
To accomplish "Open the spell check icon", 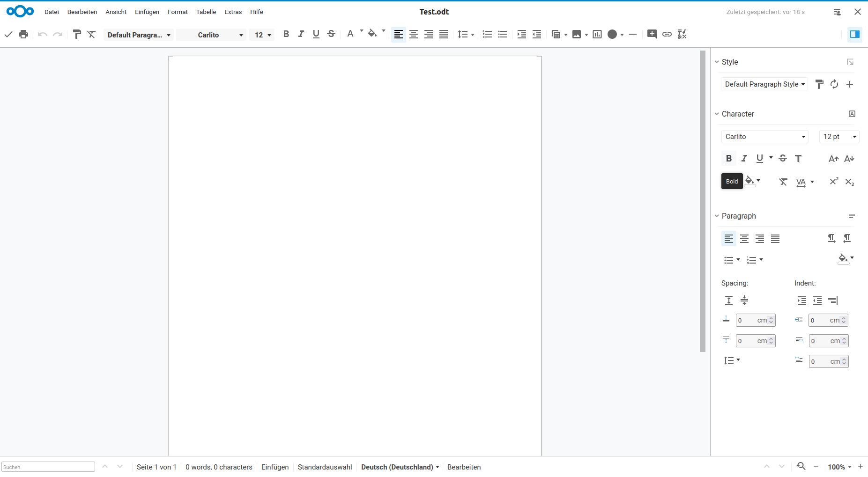I will (x=682, y=34).
